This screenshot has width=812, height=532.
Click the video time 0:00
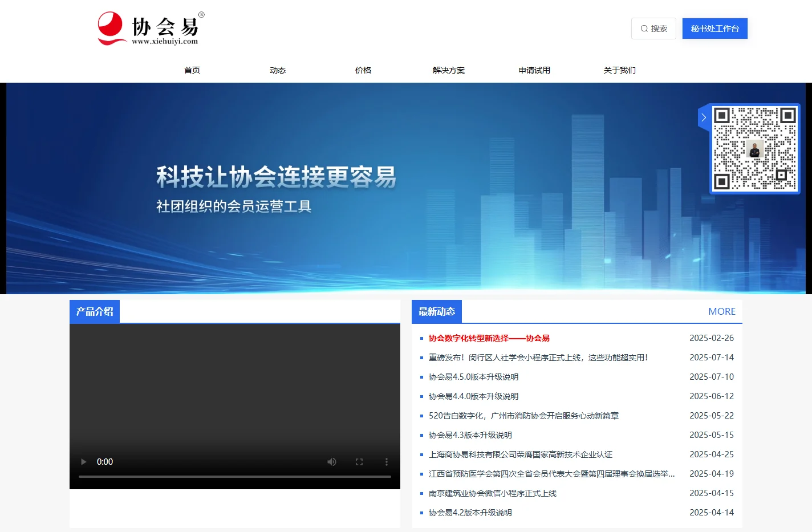105,462
